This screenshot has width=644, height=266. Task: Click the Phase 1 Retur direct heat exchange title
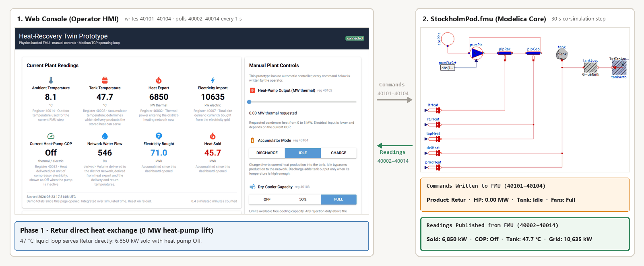[117, 230]
